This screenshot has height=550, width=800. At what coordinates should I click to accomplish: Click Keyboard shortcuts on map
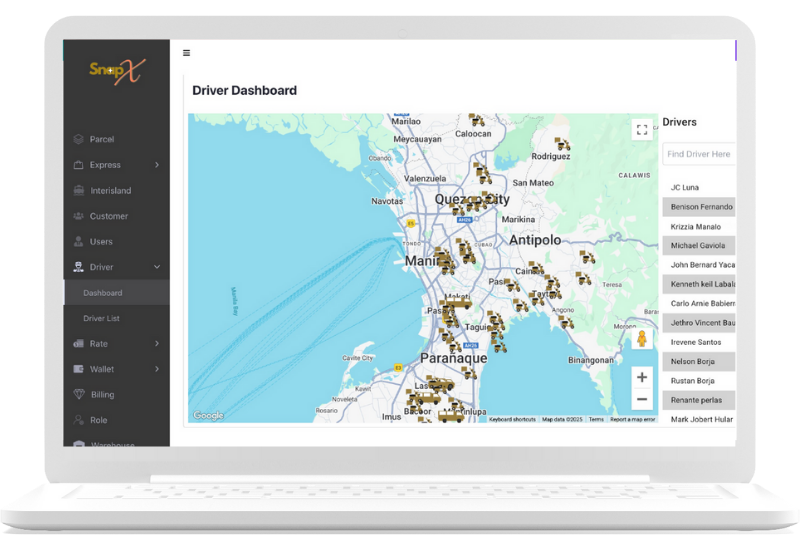512,419
